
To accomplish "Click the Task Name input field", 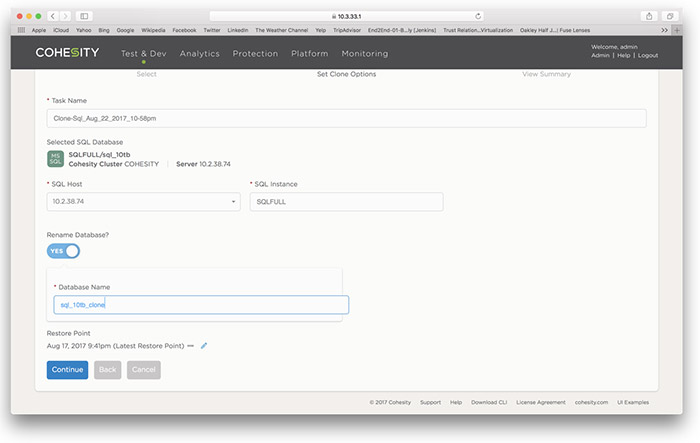I will point(346,118).
